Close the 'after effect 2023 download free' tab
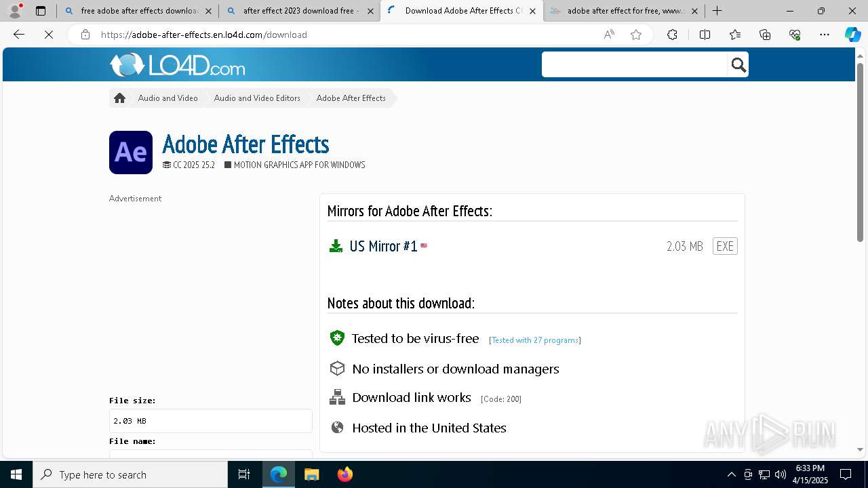 pyautogui.click(x=370, y=11)
